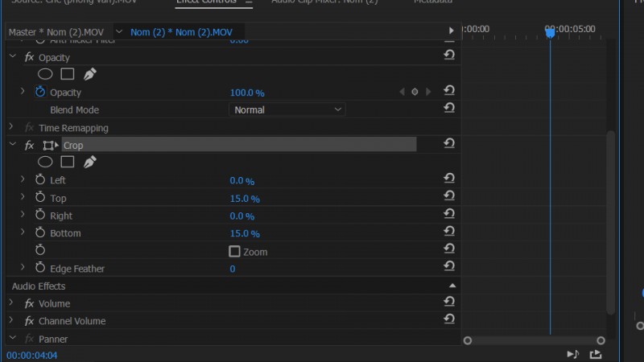Viewport: 644px width, 362px height.
Task: Reset the Crop Zoom parameter
Action: [449, 249]
